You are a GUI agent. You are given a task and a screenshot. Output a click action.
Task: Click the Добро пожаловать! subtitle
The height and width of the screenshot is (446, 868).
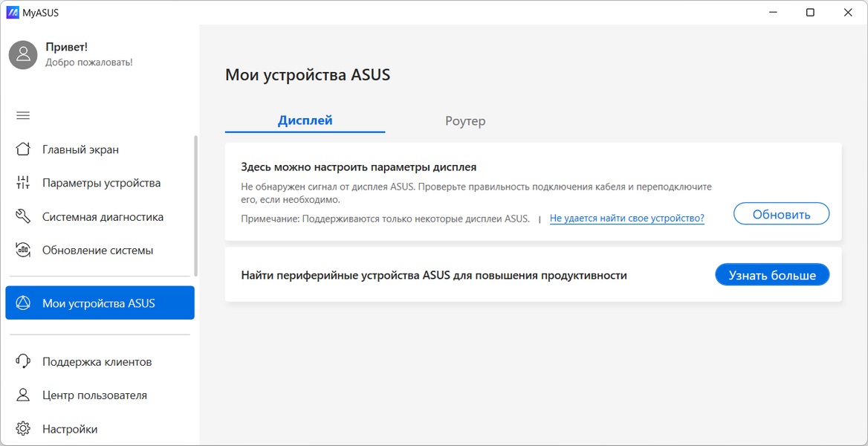point(89,62)
